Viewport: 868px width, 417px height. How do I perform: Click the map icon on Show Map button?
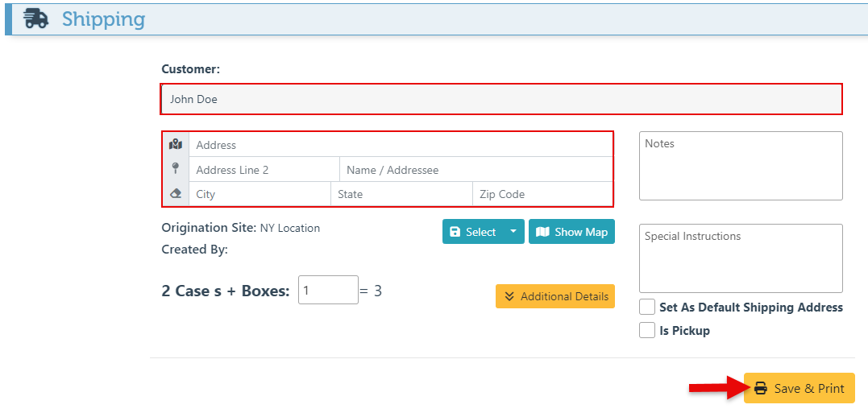[542, 232]
